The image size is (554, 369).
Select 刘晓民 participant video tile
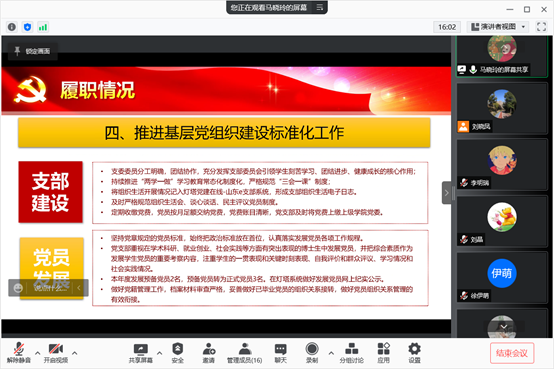502,108
